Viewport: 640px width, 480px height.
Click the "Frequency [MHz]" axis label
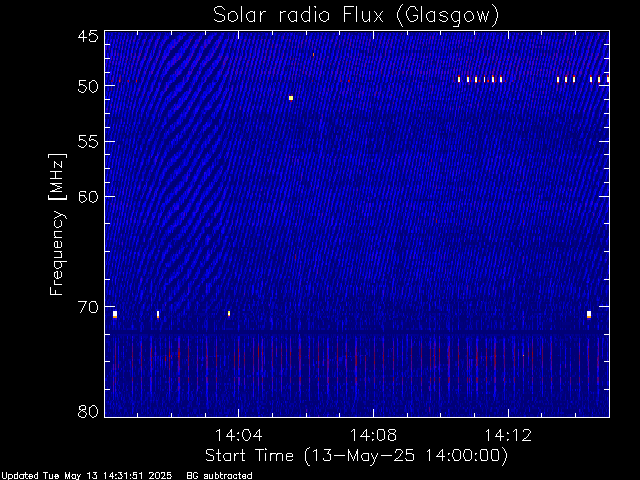click(x=57, y=224)
